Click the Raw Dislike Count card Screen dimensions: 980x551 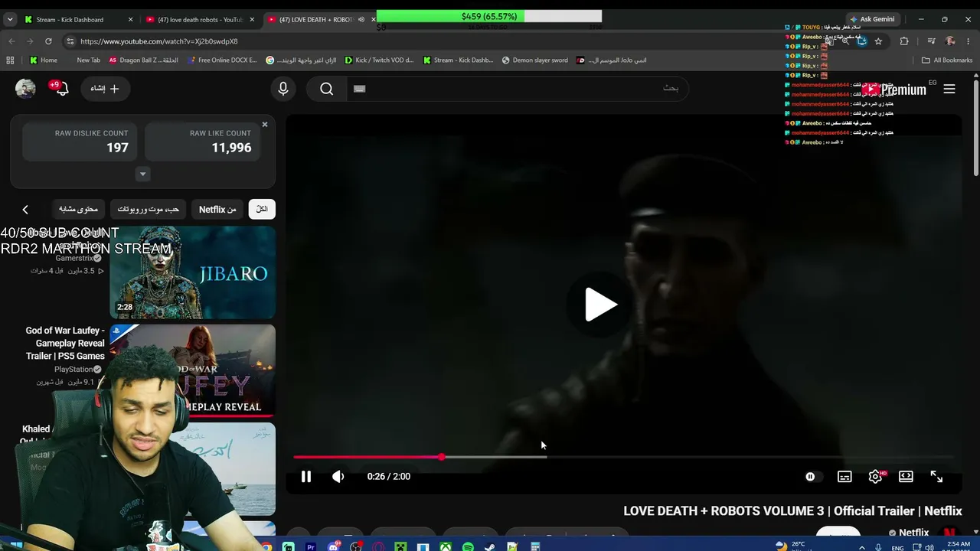[x=80, y=142]
